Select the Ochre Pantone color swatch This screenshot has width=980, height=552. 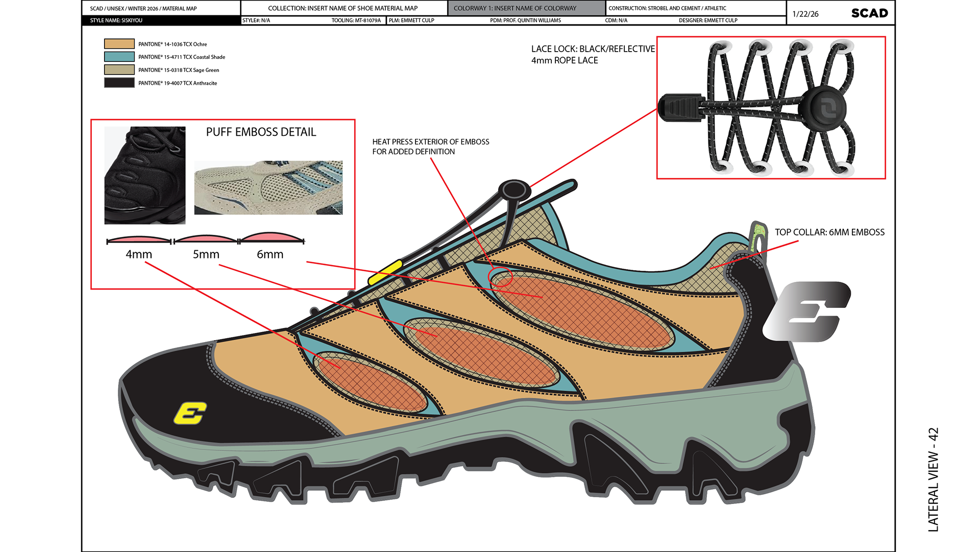[x=119, y=44]
